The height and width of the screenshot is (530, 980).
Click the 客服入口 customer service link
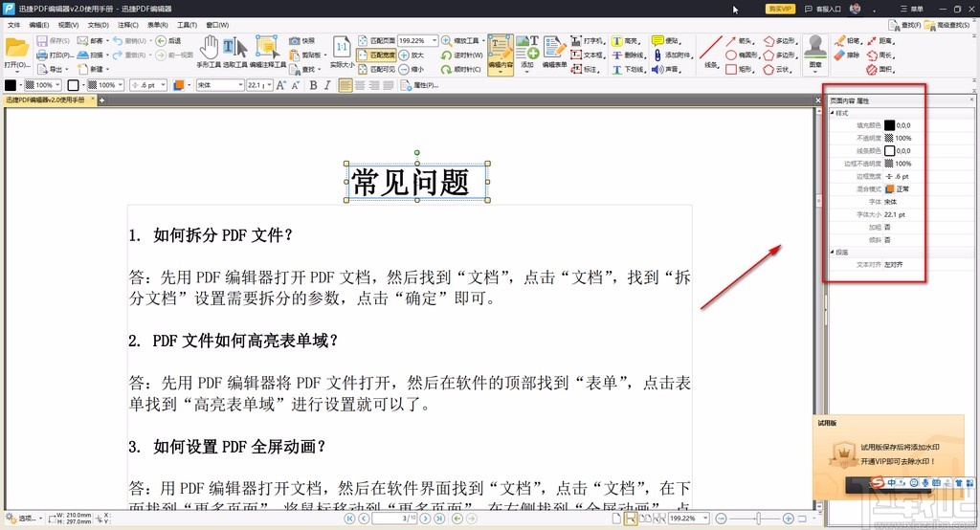(822, 9)
